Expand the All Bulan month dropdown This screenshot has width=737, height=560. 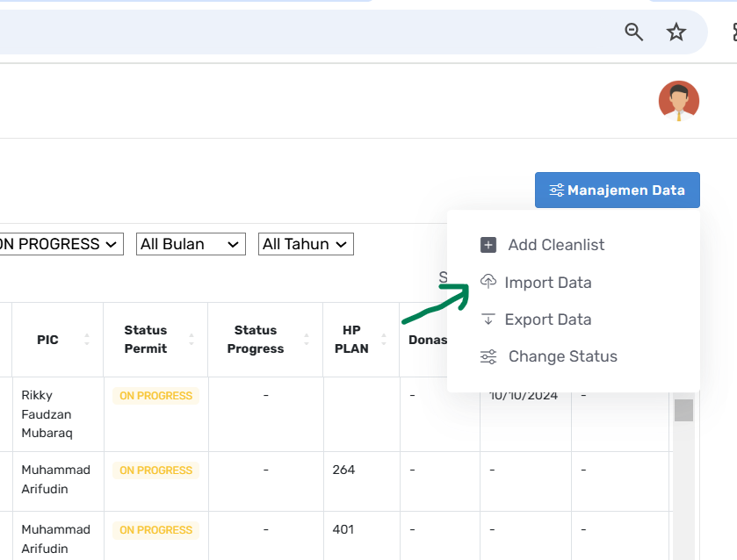point(191,244)
